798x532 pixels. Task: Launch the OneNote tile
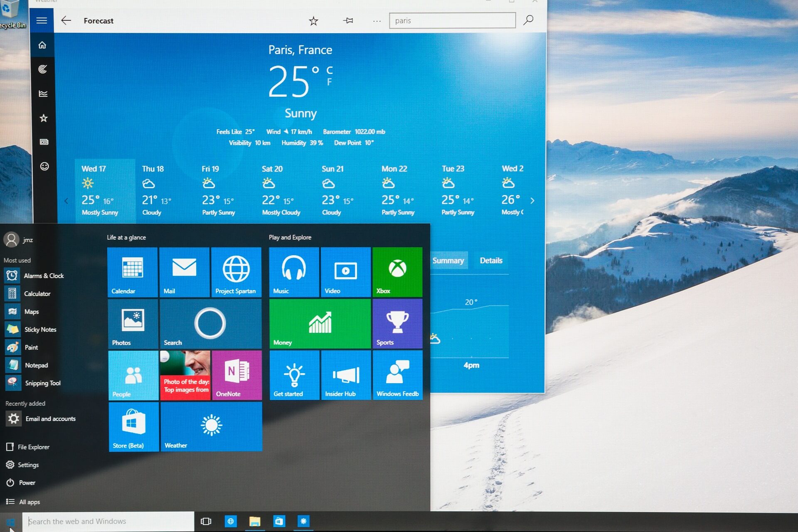[237, 375]
